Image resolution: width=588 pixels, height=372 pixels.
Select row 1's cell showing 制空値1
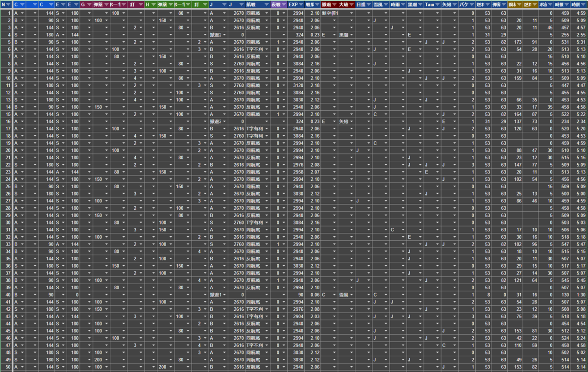click(329, 13)
